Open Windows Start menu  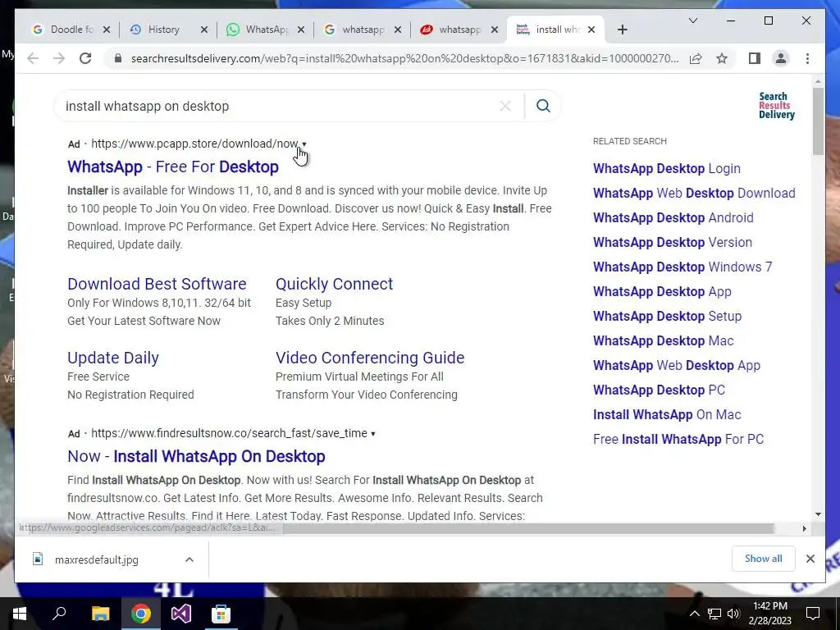tap(20, 614)
